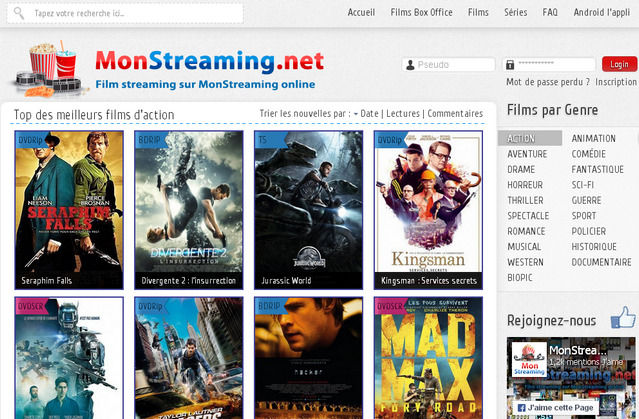Focus the Pseudo username field
Viewport: 639px width, 419px height.
click(448, 65)
